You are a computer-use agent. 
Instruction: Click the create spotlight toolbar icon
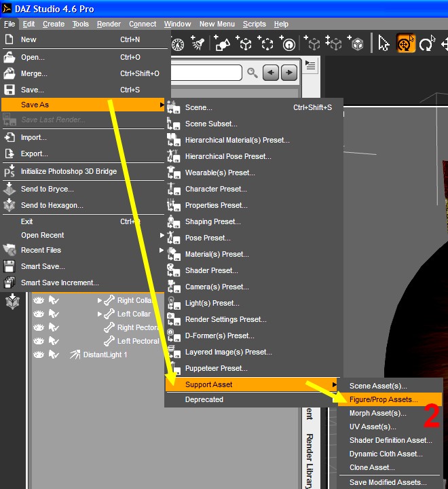198,43
